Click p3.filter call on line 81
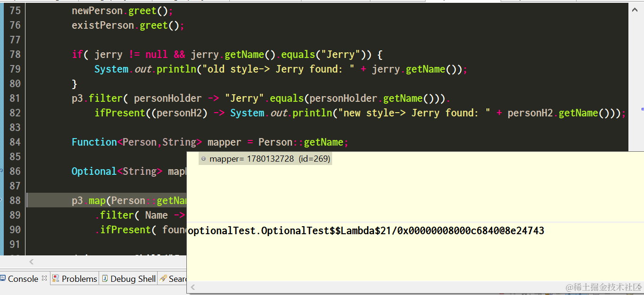This screenshot has height=295, width=644. click(97, 98)
